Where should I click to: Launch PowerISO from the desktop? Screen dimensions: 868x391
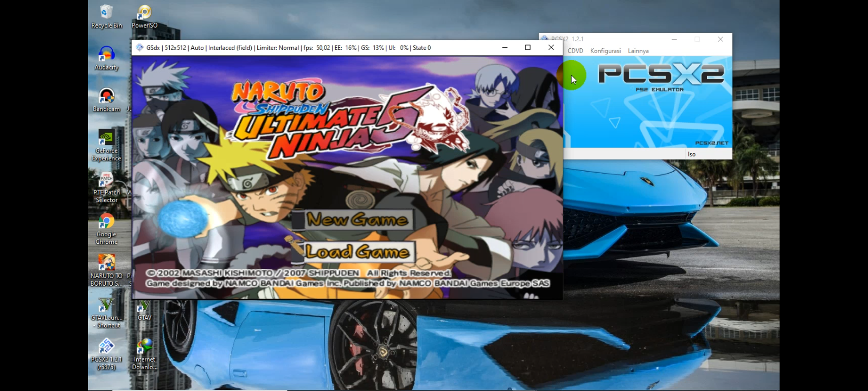pyautogui.click(x=144, y=16)
